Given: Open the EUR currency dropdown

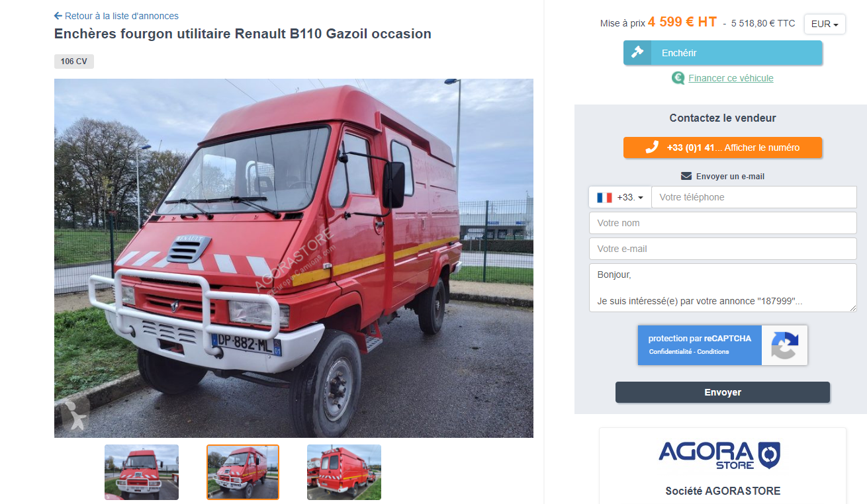Looking at the screenshot, I should (x=825, y=24).
